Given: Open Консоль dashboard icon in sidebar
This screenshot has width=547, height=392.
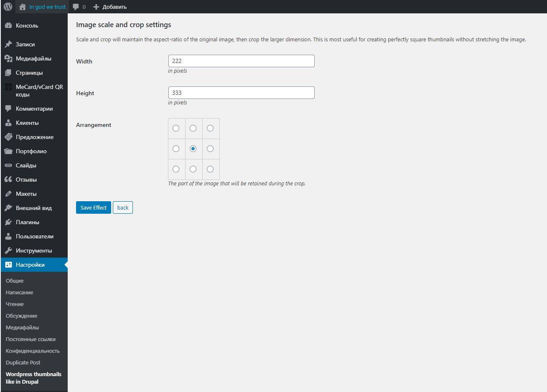Looking at the screenshot, I should [8, 25].
